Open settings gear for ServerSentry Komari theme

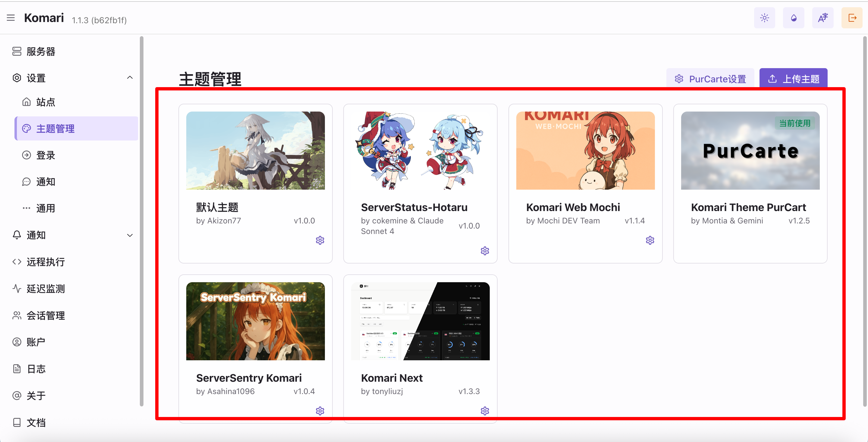click(x=320, y=411)
